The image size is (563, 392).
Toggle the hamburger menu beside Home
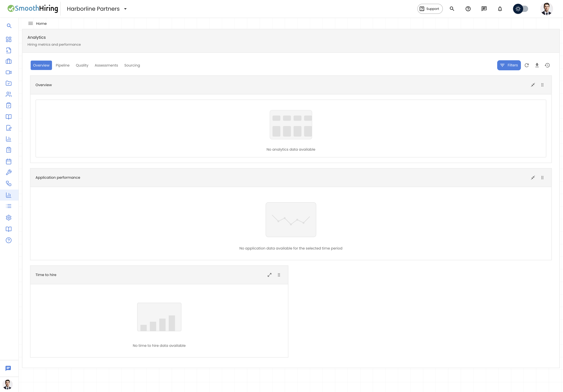pos(31,24)
